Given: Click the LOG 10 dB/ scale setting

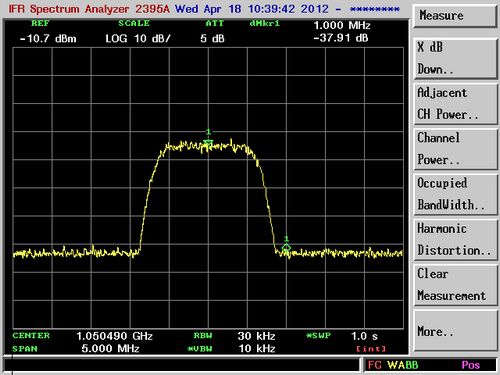Looking at the screenshot, I should (x=138, y=39).
